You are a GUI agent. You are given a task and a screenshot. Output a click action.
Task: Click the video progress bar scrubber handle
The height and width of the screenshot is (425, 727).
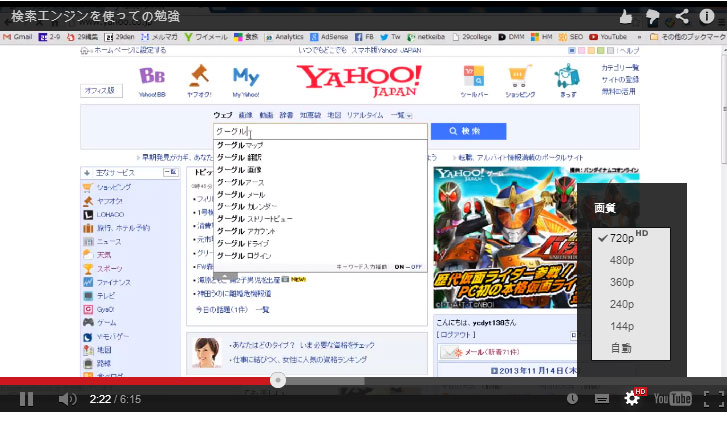(278, 381)
